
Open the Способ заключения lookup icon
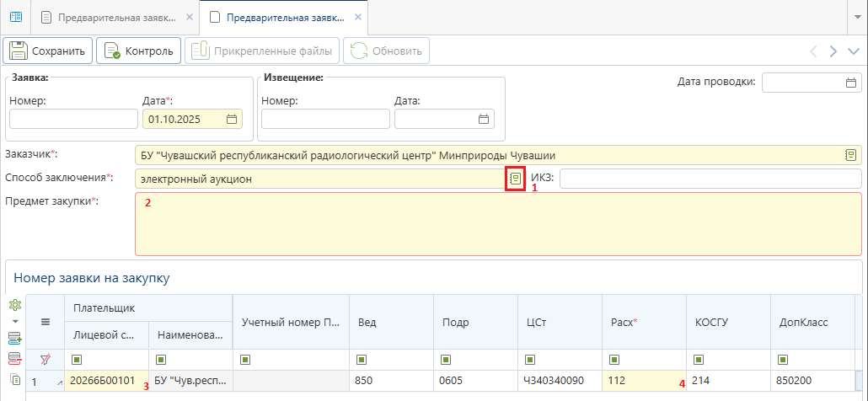(x=515, y=179)
